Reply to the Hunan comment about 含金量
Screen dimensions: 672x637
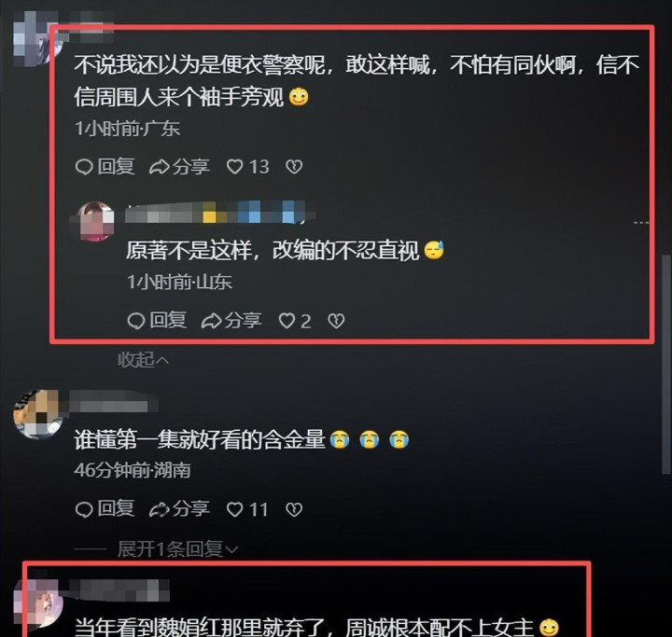[105, 509]
